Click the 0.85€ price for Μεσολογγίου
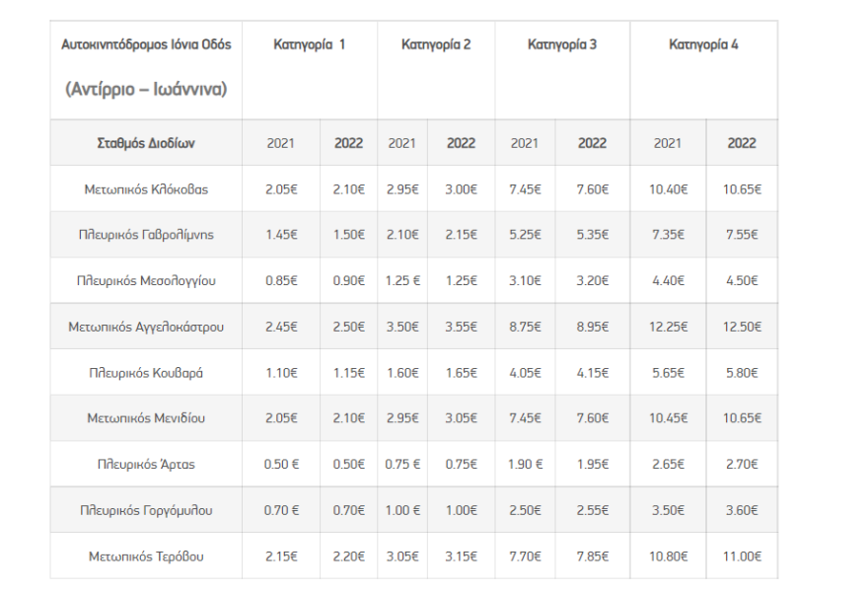This screenshot has height=592, width=868. coord(281,281)
